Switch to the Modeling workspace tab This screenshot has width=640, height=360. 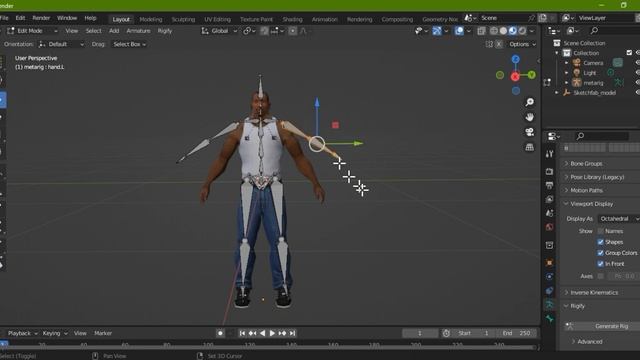(151, 19)
